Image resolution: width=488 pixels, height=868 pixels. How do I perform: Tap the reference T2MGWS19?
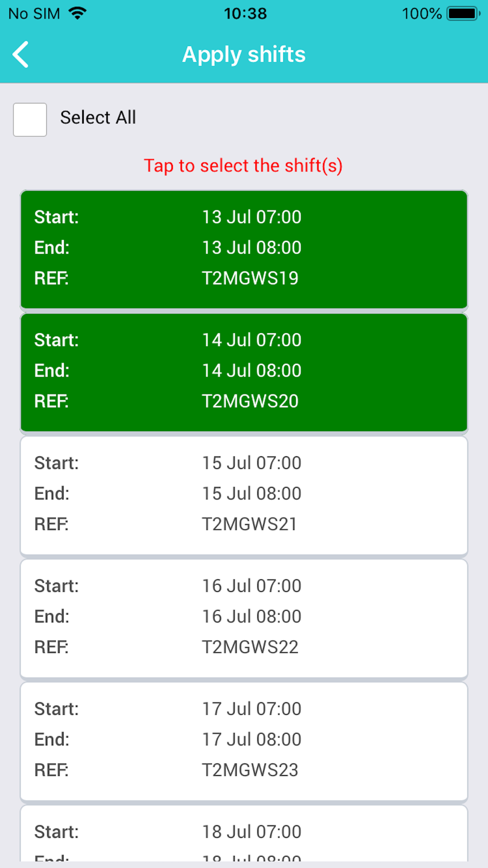[x=250, y=278]
